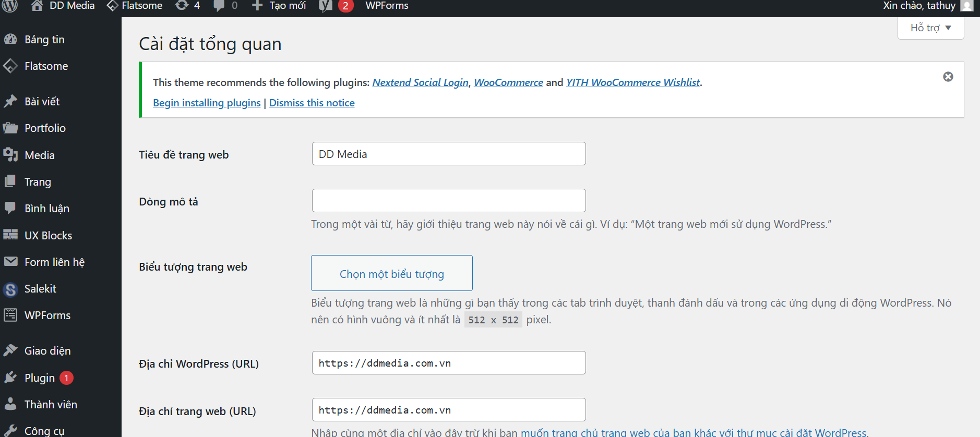Click the Bài viết pin icon

(x=10, y=101)
